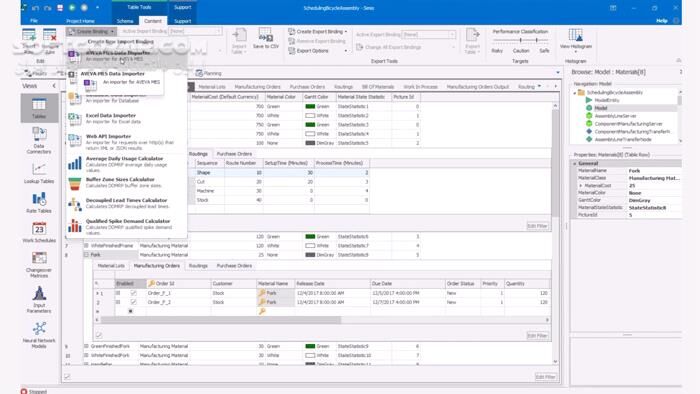Open the Tables view in Views sidebar
Screen dimensions: 700x394
coord(39,108)
